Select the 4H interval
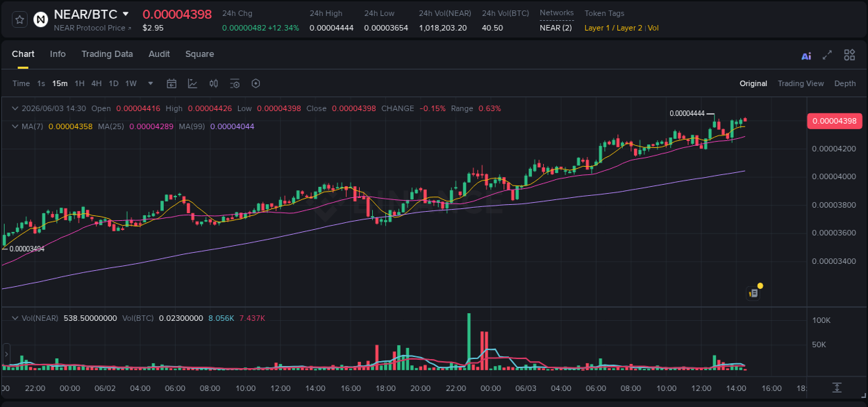 pyautogui.click(x=97, y=83)
